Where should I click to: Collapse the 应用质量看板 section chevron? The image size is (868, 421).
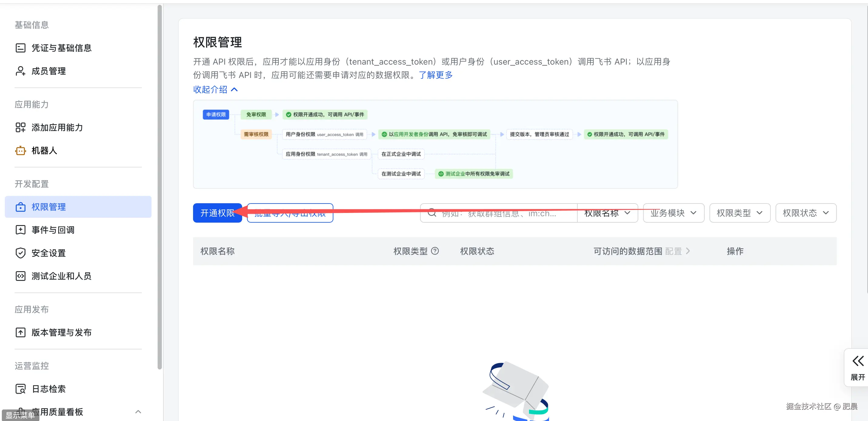click(138, 412)
